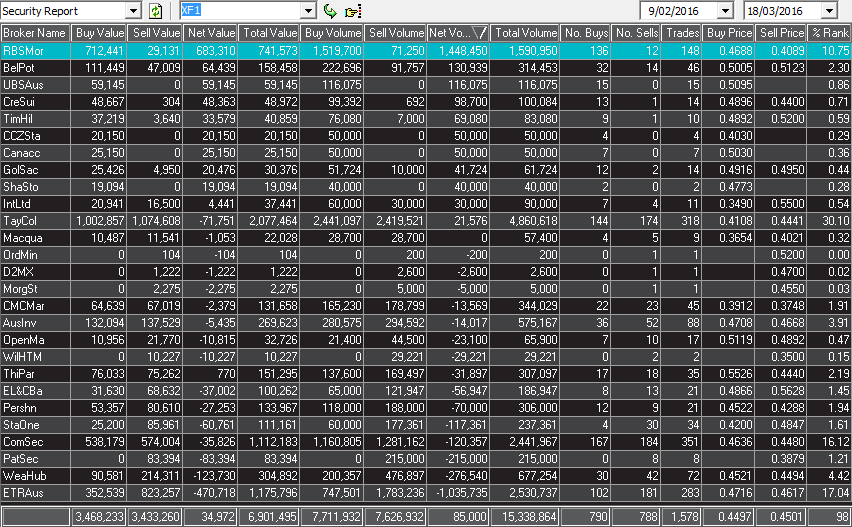Select the StaOne broker row
This screenshot has width=852, height=527.
pos(426,425)
